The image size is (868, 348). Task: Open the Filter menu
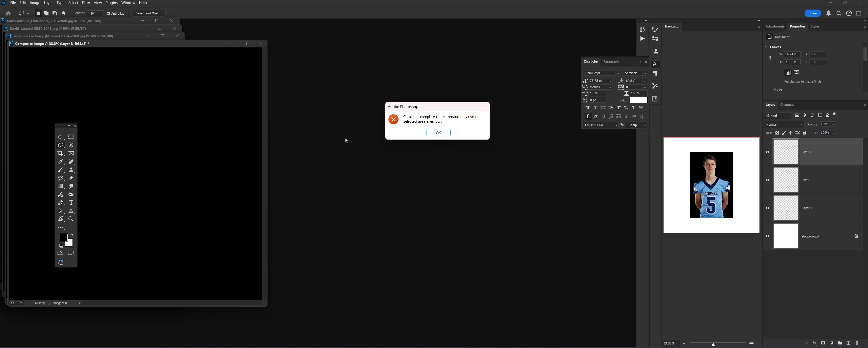[86, 3]
